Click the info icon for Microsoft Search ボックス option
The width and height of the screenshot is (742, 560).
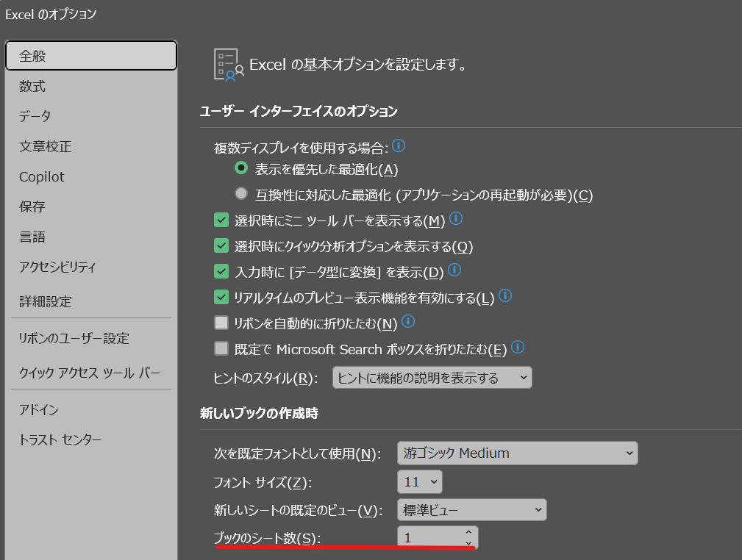517,348
